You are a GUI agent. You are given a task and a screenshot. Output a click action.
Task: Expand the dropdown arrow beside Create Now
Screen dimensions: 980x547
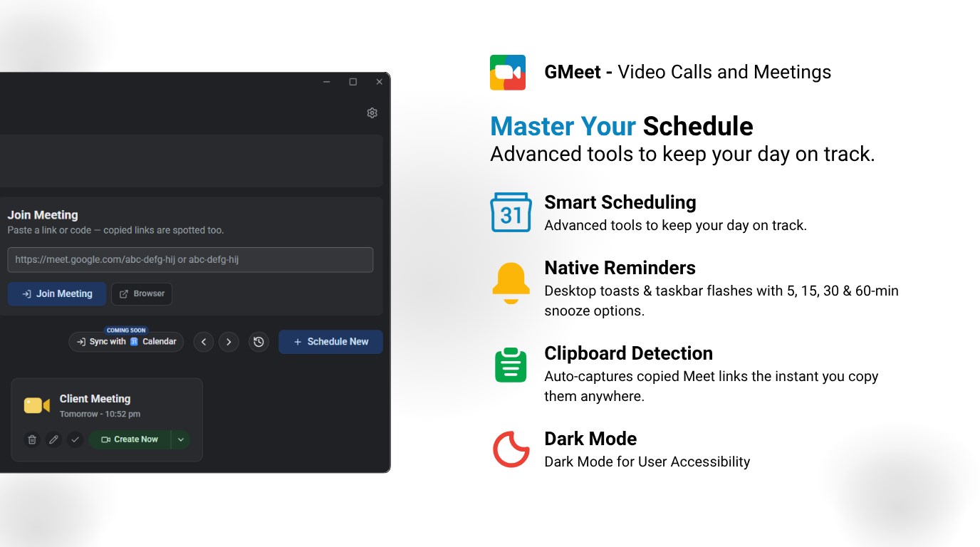181,439
